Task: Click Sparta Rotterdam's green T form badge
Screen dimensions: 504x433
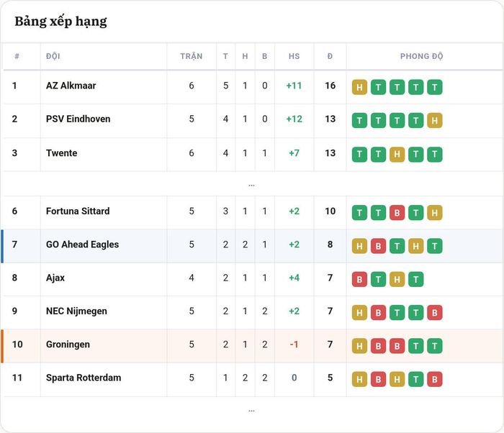Action: pyautogui.click(x=415, y=379)
